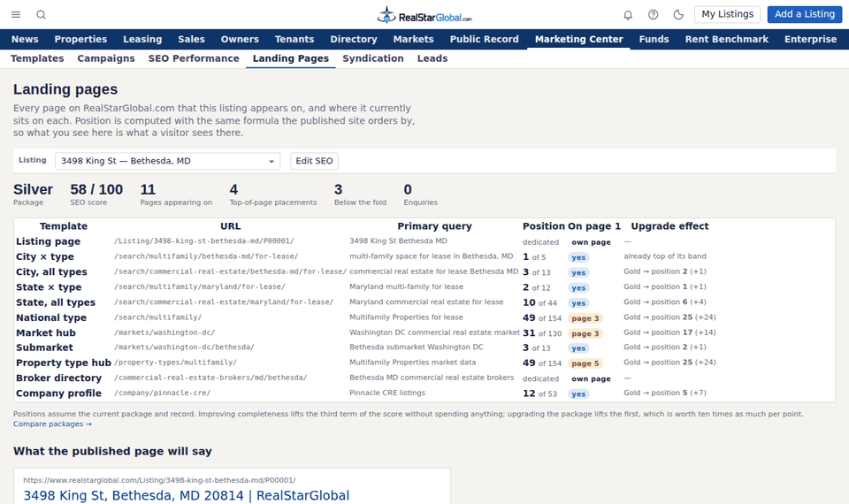849x504 pixels.
Task: Open the Enterprise menu
Action: [x=810, y=39]
